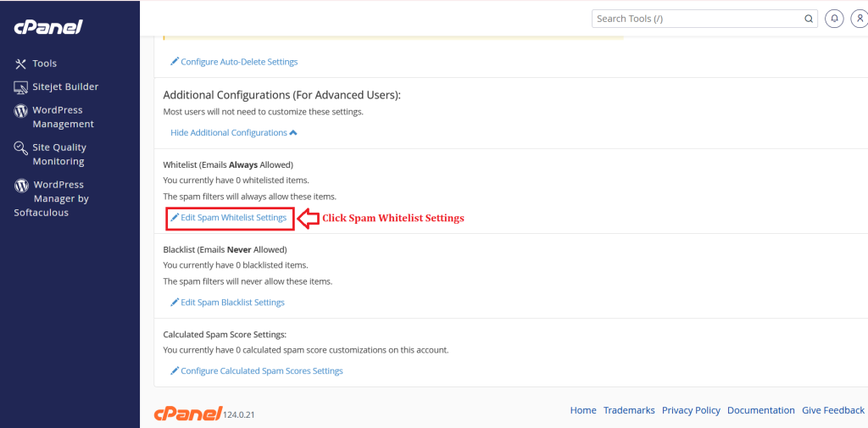This screenshot has width=868, height=428.
Task: Open Configure Calculated Spam Scores Settings
Action: coord(262,371)
